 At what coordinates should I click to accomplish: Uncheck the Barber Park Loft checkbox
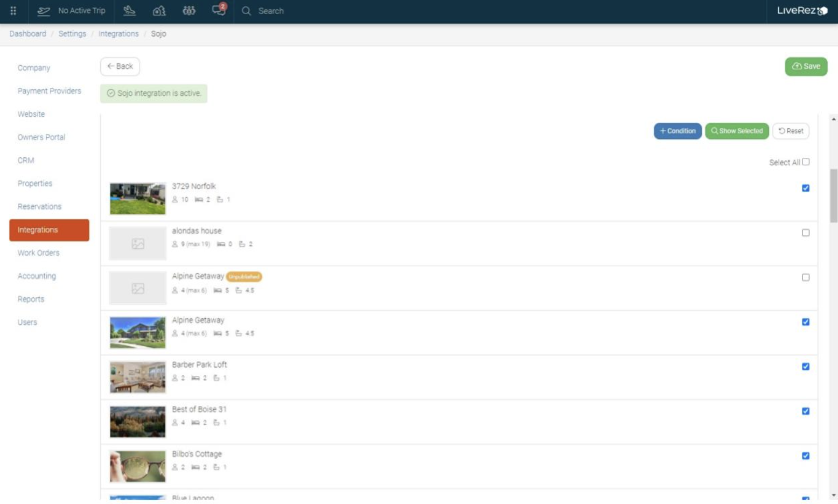[x=805, y=366]
